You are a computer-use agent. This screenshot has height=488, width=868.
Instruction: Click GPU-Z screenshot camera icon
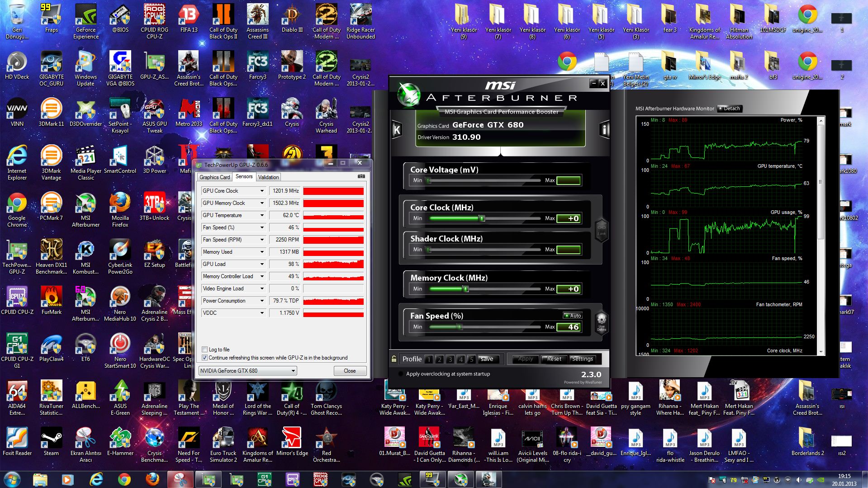coord(361,176)
